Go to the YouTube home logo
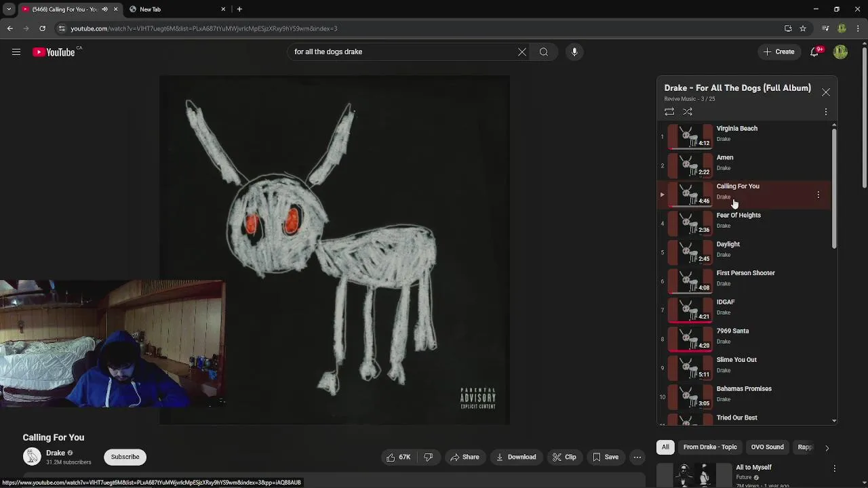This screenshot has height=488, width=868. pyautogui.click(x=54, y=52)
